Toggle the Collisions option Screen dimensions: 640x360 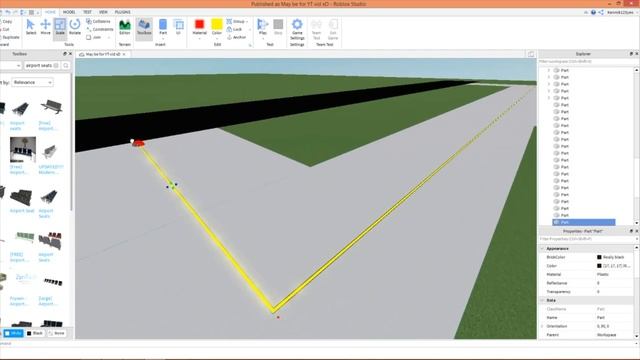[x=98, y=21]
